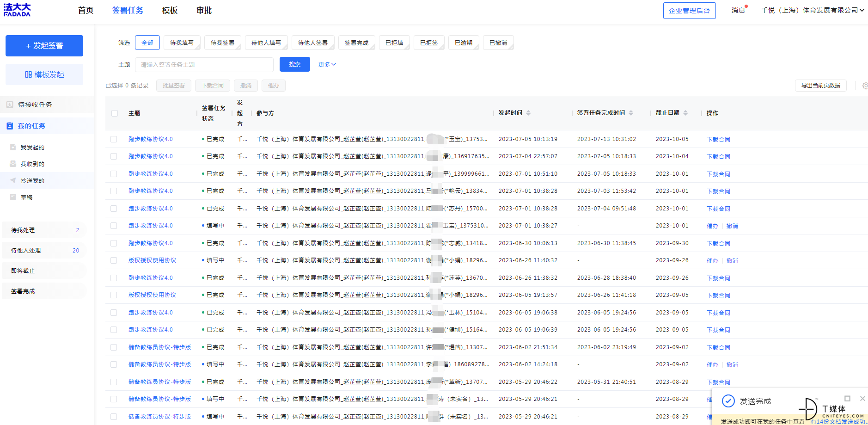This screenshot has width=868, height=425.
Task: Filter by 全部
Action: (x=147, y=43)
